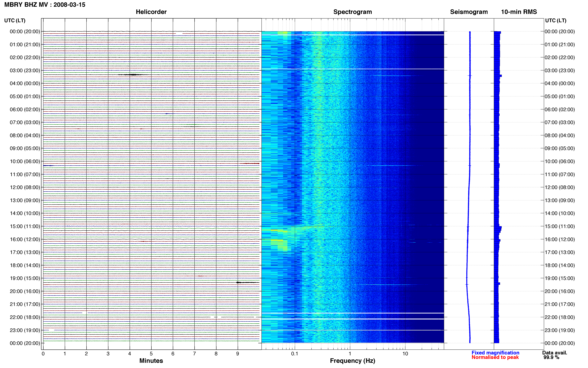Click '20:00 (16:00)' on the right time axis
The image size is (588, 368).
(560, 291)
